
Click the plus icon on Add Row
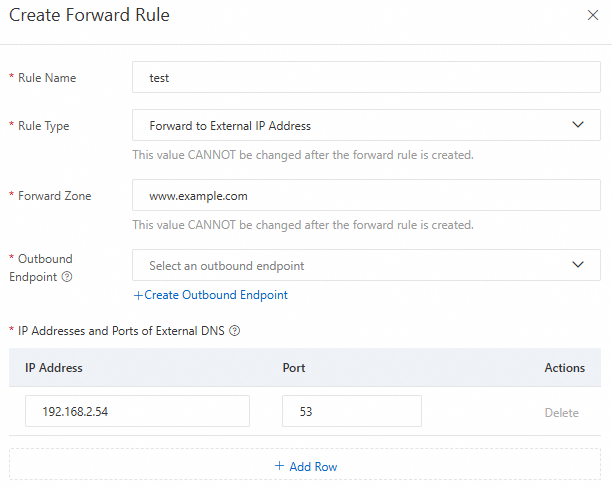[x=279, y=466]
